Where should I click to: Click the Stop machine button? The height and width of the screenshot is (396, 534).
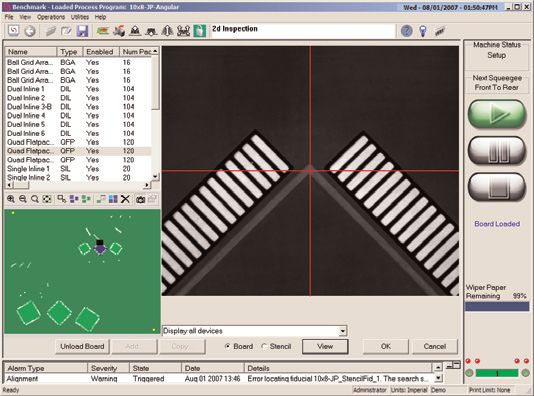[x=497, y=187]
